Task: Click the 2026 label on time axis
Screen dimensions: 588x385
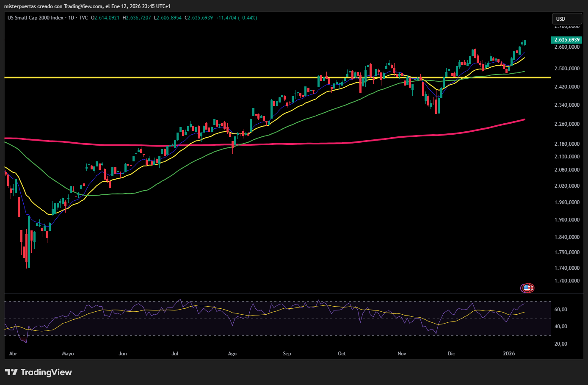Action: [x=509, y=354]
